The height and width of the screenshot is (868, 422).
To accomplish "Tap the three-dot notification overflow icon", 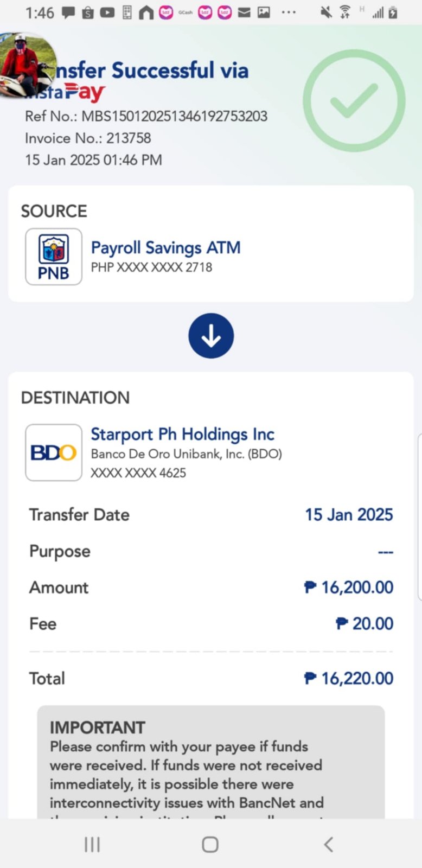I will 289,12.
